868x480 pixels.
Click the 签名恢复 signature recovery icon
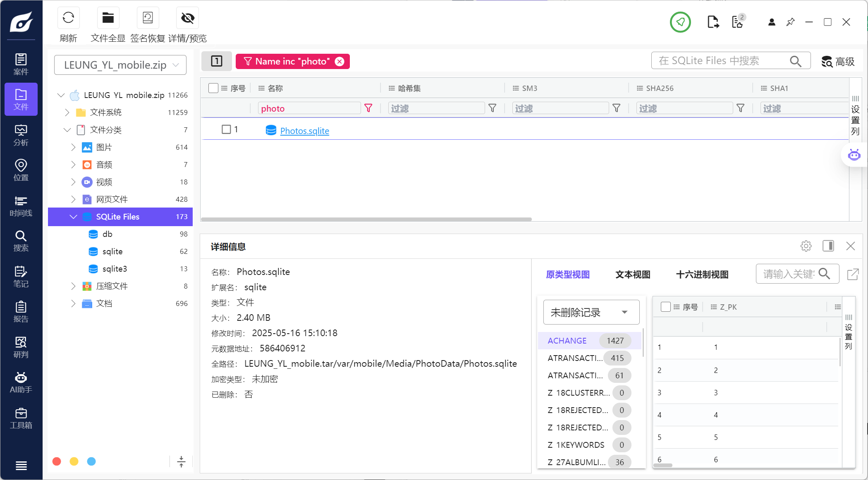tap(148, 18)
